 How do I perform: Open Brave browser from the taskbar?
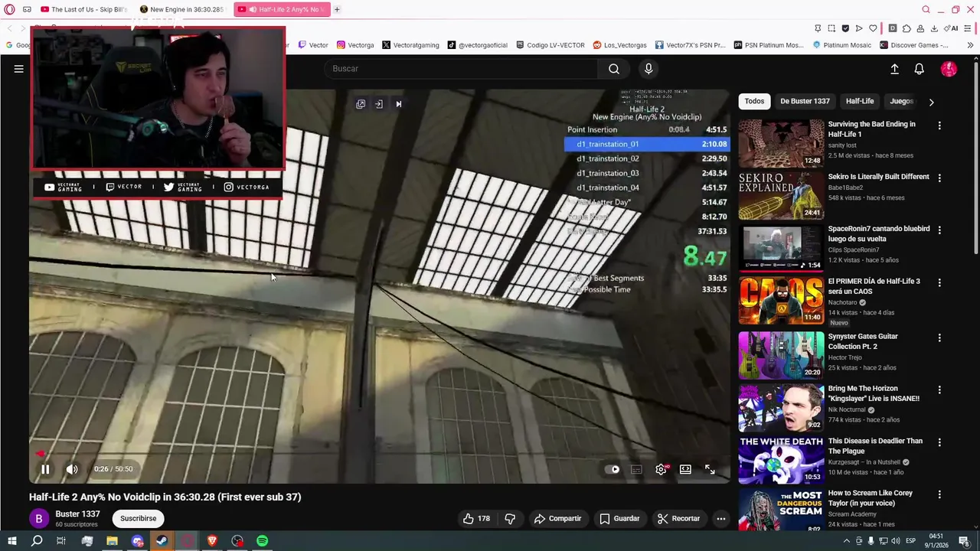(212, 541)
